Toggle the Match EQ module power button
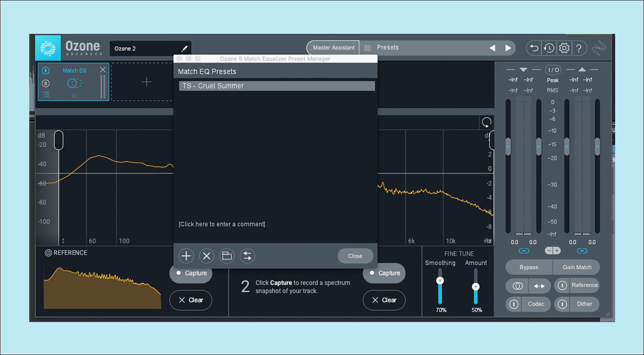The width and height of the screenshot is (644, 355). (46, 71)
